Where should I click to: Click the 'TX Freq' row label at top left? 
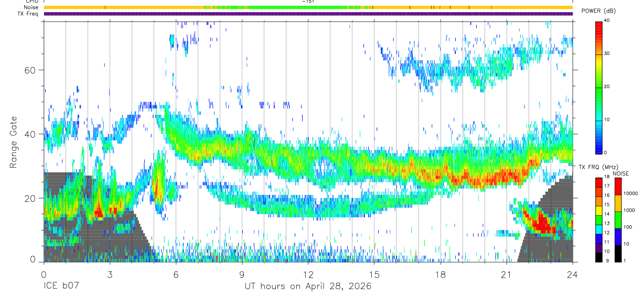coord(28,14)
